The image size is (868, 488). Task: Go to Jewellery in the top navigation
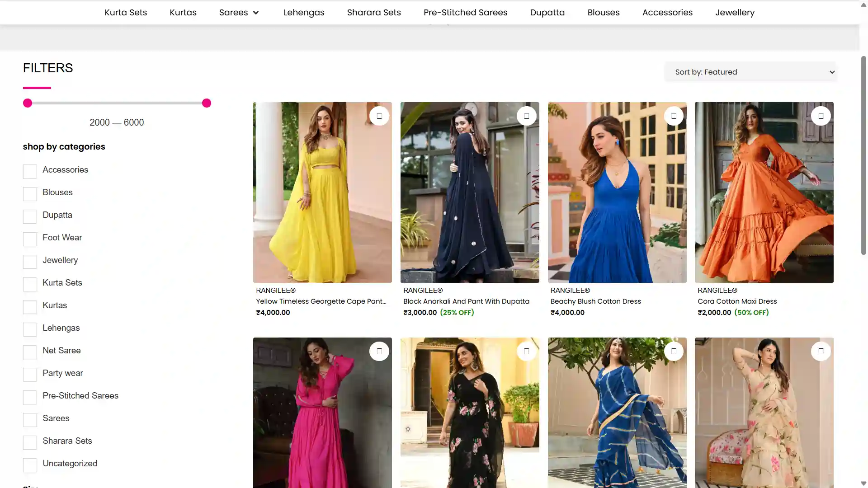pyautogui.click(x=735, y=13)
